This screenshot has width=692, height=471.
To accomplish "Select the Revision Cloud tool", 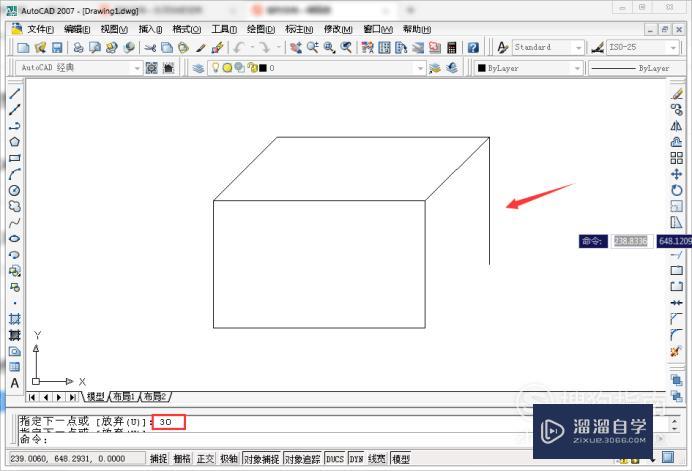I will click(x=15, y=206).
